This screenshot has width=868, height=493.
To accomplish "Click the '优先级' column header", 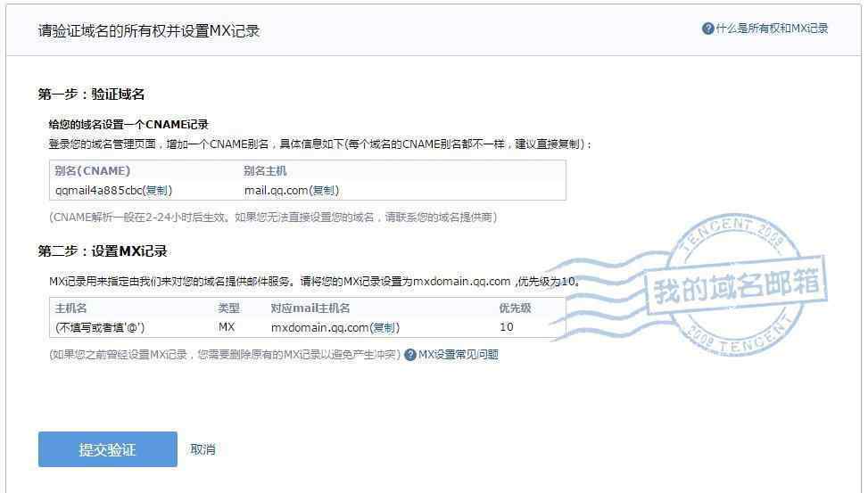I will (x=515, y=308).
